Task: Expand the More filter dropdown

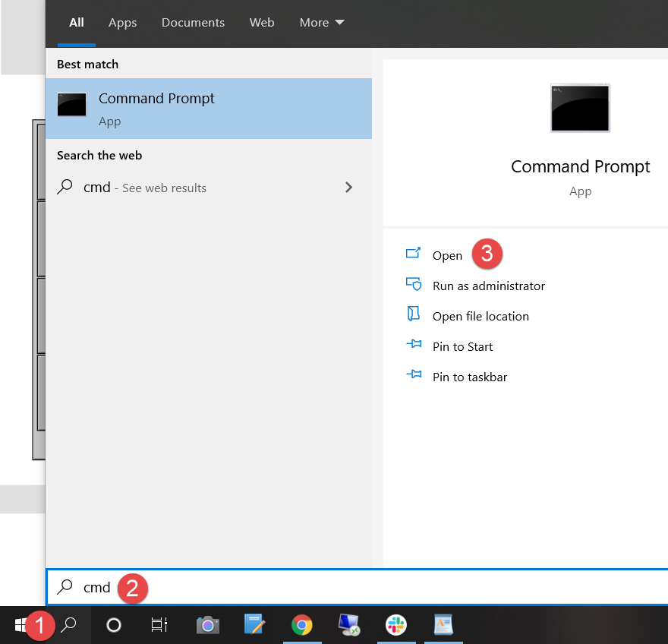Action: coord(322,23)
